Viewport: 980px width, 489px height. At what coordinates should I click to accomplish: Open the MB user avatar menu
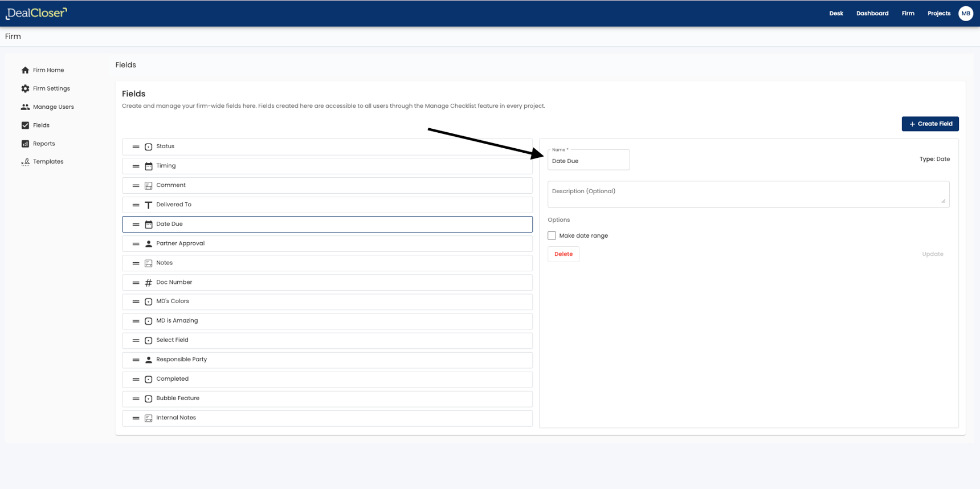tap(966, 13)
